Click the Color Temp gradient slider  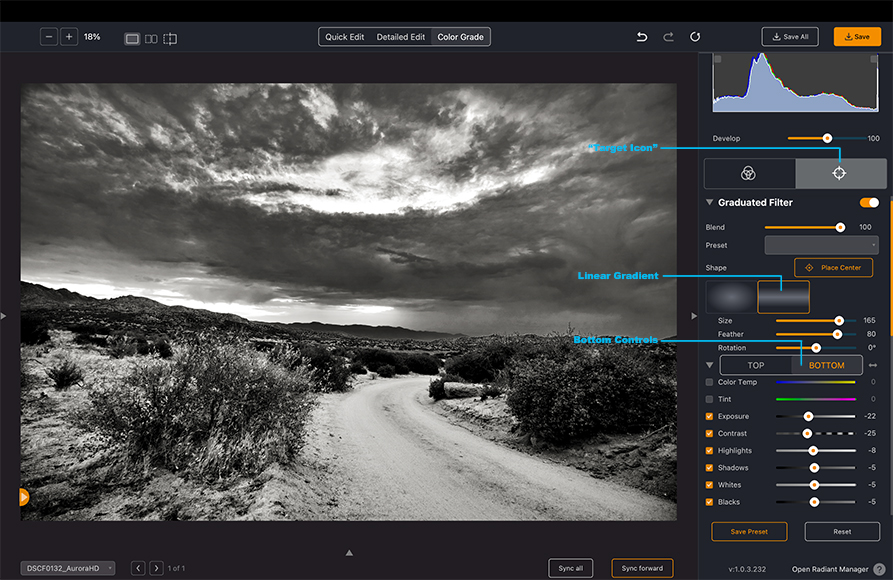pyautogui.click(x=816, y=382)
